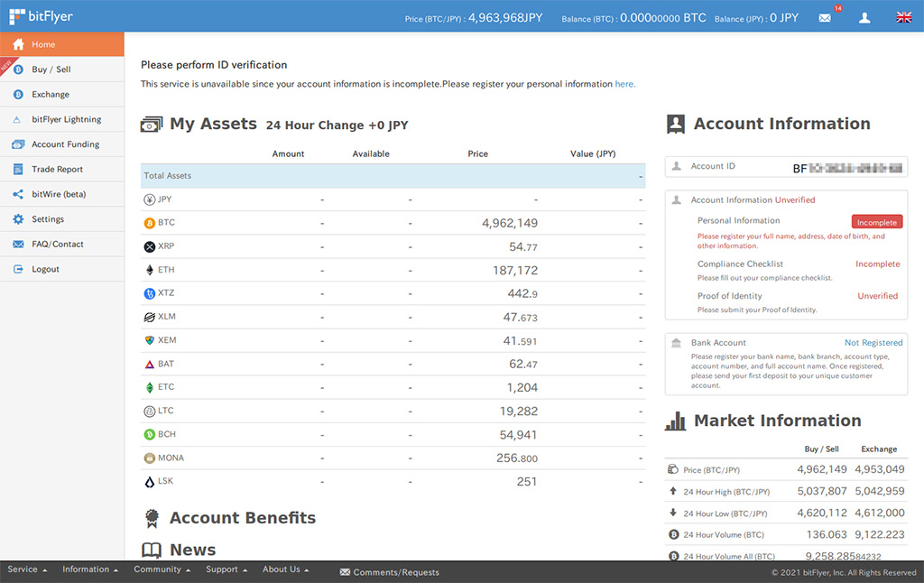The image size is (924, 583).
Task: Click the Total Assets row
Action: pos(393,176)
